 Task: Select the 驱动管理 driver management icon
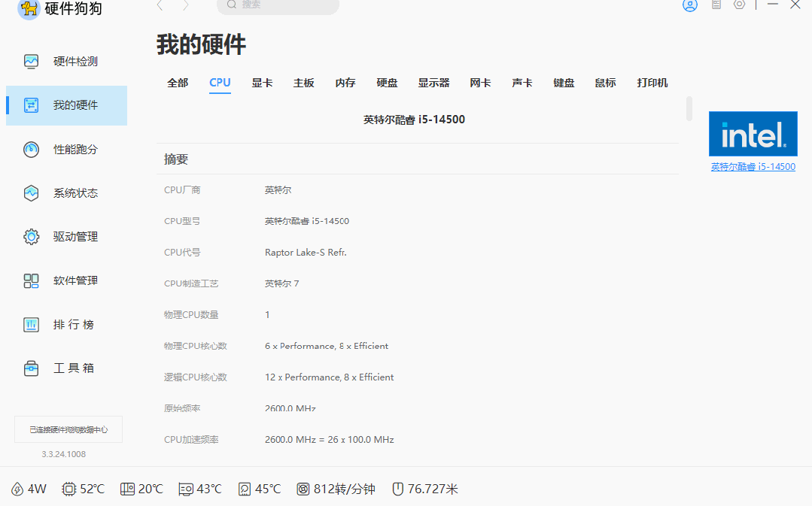67,236
